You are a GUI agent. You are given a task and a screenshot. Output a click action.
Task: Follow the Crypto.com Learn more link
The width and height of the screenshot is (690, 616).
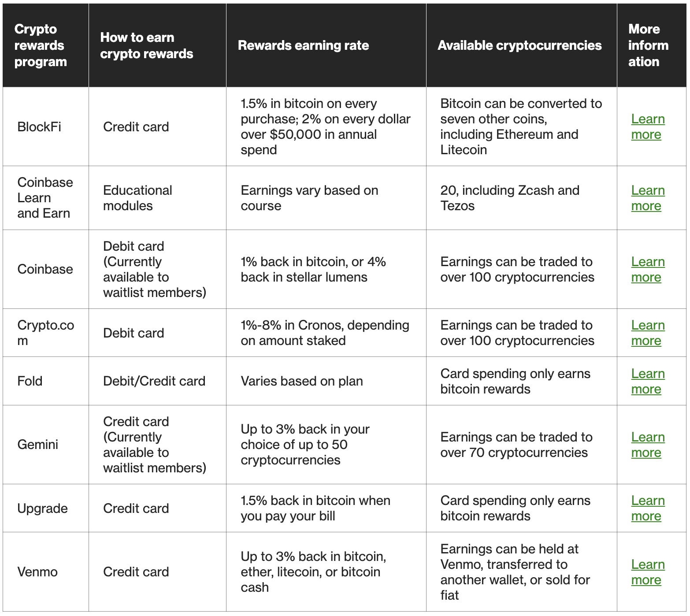click(648, 333)
